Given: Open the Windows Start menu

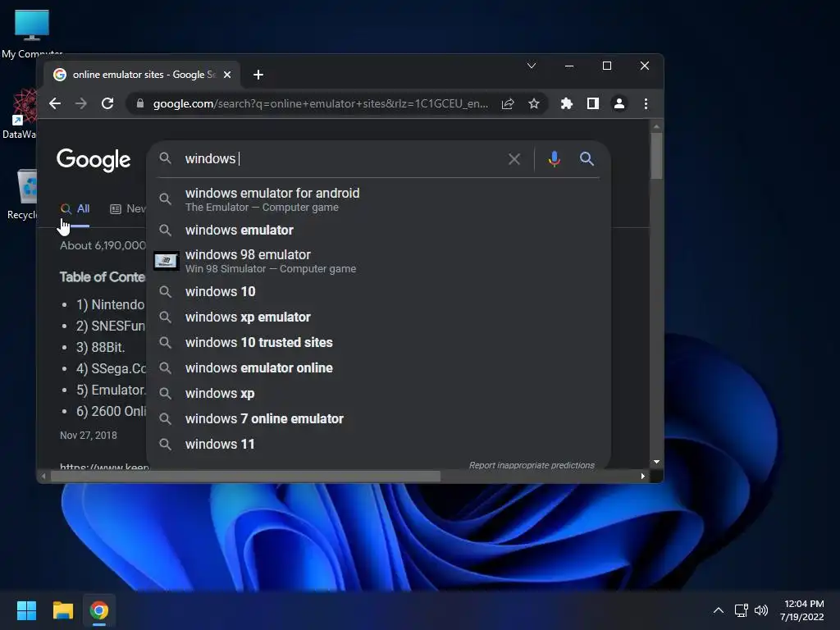Looking at the screenshot, I should pos(26,610).
